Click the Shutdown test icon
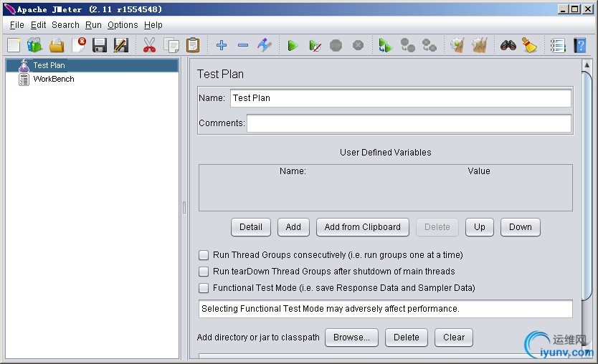The image size is (598, 364). coord(358,45)
